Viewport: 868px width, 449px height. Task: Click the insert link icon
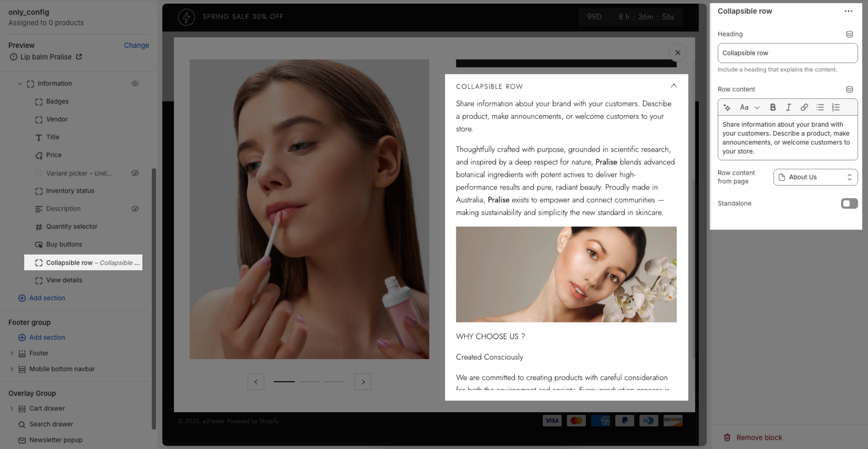tap(804, 107)
